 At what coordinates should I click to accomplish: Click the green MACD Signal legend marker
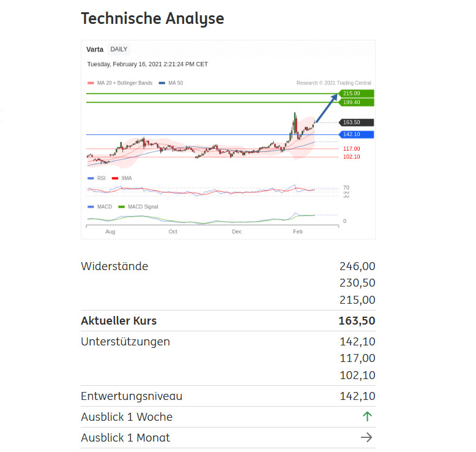(121, 207)
